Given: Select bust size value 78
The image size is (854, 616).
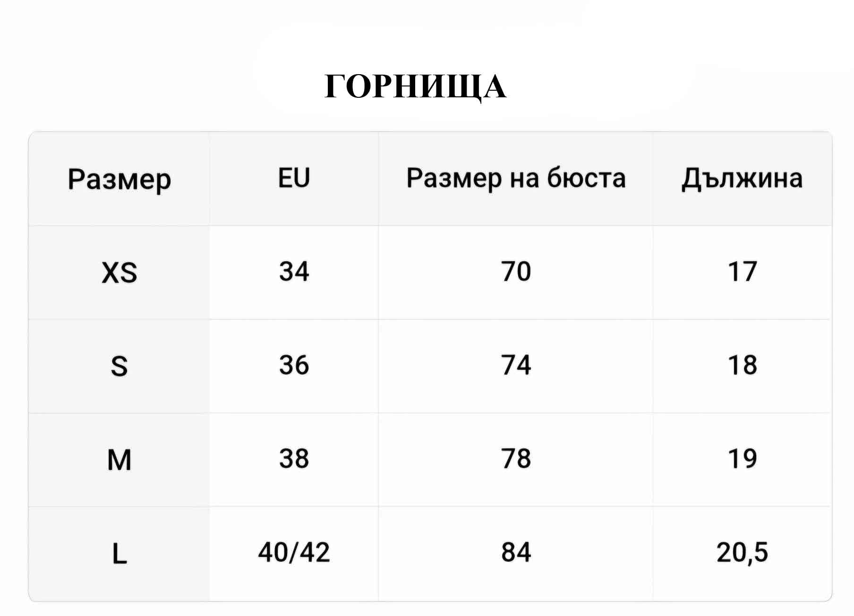Looking at the screenshot, I should click(x=516, y=459).
